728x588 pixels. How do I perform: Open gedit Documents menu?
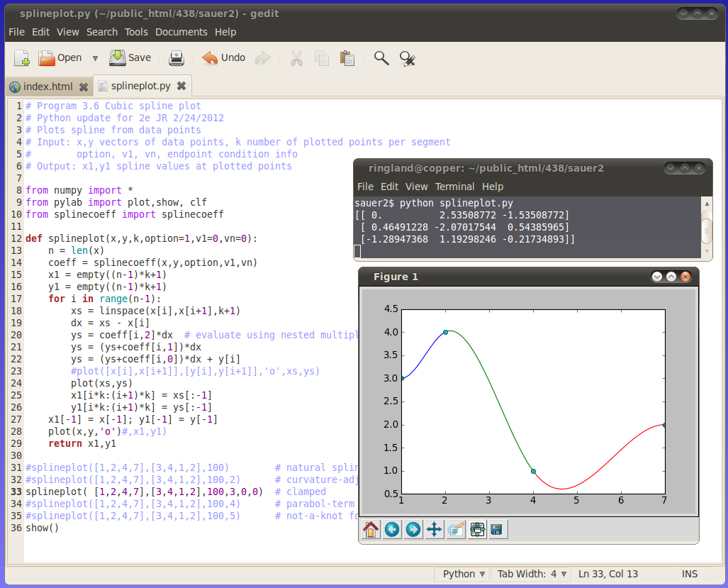point(181,32)
